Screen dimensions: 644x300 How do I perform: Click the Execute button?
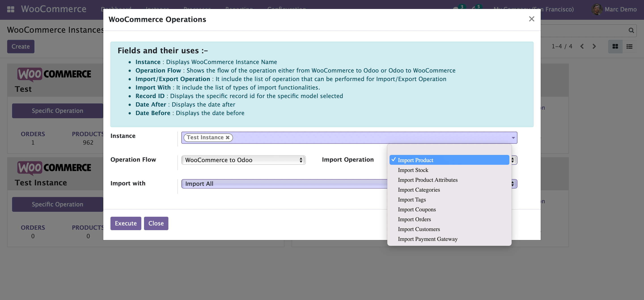(x=126, y=223)
